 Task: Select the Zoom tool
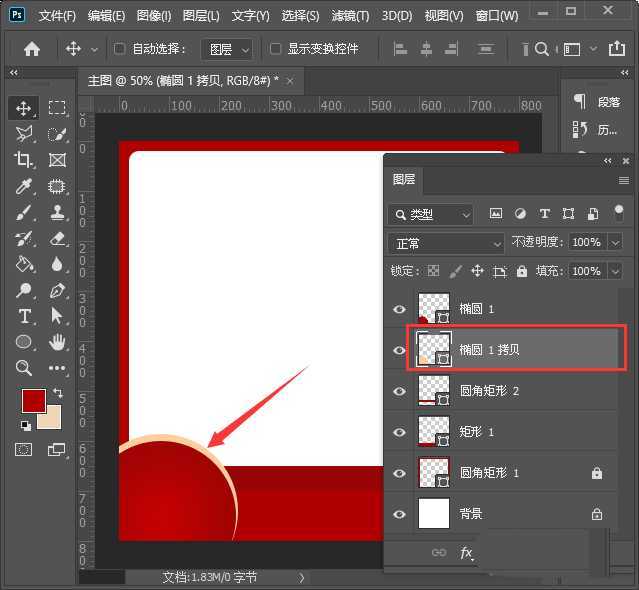pyautogui.click(x=24, y=368)
